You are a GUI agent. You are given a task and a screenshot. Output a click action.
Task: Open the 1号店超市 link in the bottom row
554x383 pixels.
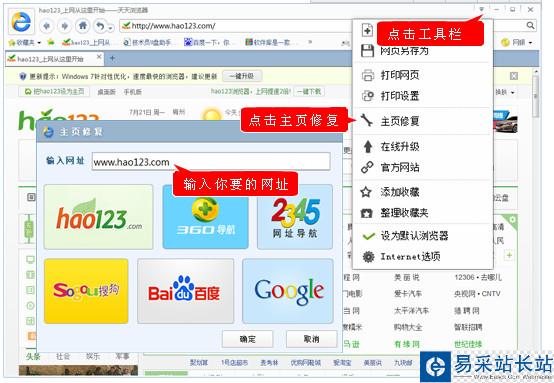click(x=234, y=363)
